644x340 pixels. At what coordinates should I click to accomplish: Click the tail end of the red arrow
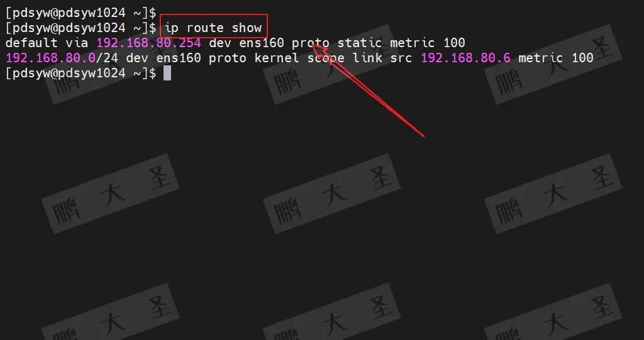423,136
